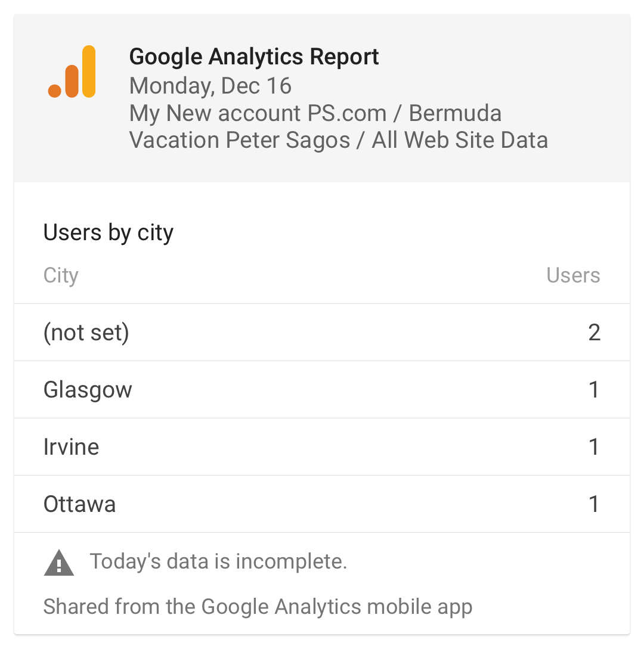Select the Glasgow row
Image resolution: width=644 pixels, height=649 pixels.
(322, 390)
